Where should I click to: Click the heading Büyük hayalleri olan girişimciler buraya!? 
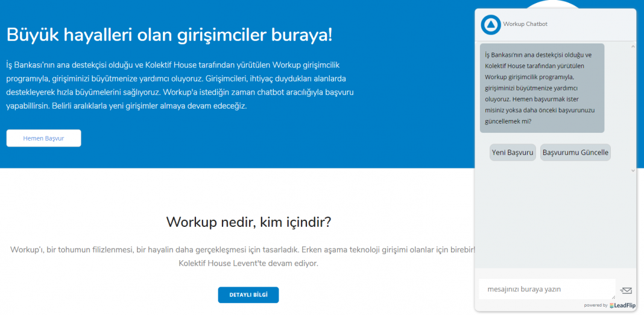tap(169, 36)
